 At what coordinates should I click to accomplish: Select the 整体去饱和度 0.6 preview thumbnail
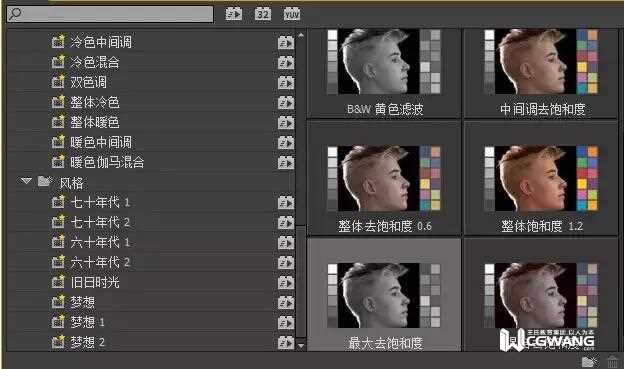click(x=384, y=178)
